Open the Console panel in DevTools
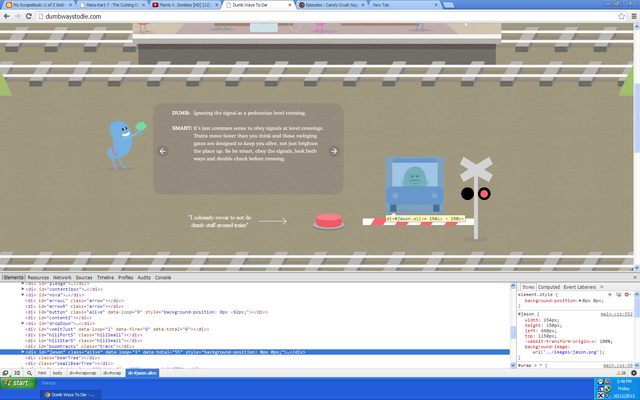 point(163,278)
